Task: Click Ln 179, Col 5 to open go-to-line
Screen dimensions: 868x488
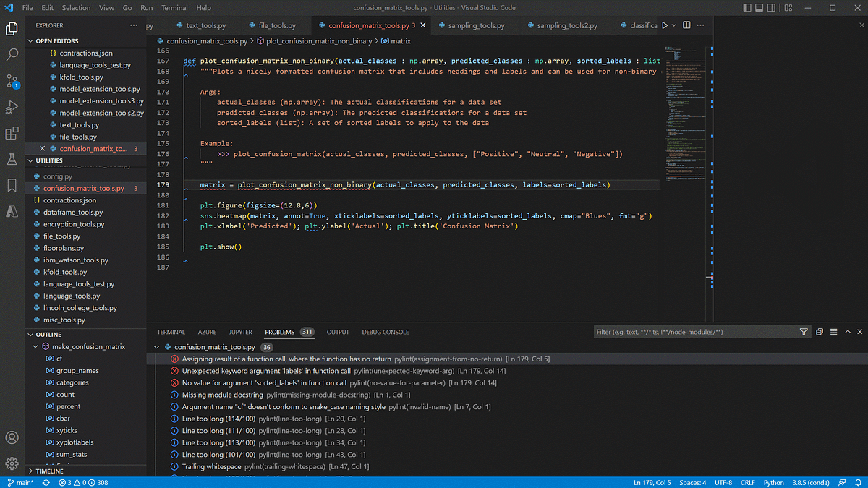Action: click(x=652, y=482)
